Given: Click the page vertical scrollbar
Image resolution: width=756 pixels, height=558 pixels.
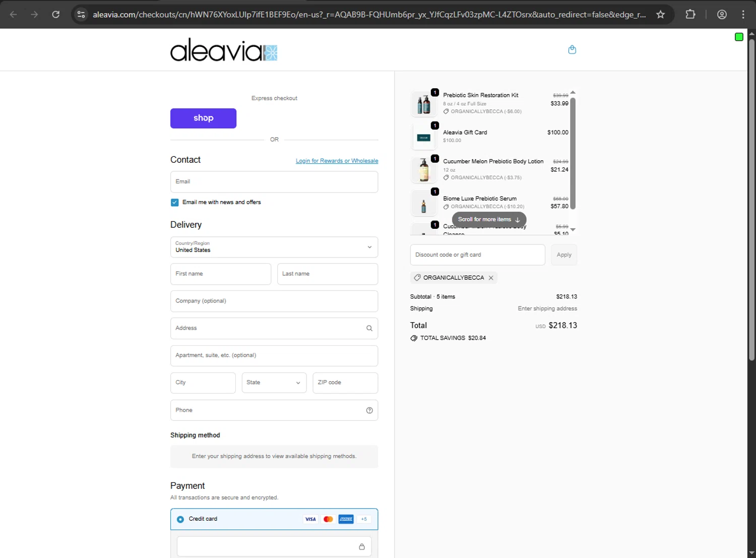Looking at the screenshot, I should point(751,199).
